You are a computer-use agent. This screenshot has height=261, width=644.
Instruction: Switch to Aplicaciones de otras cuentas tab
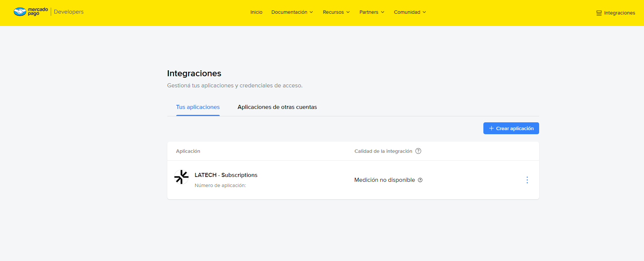(x=277, y=107)
